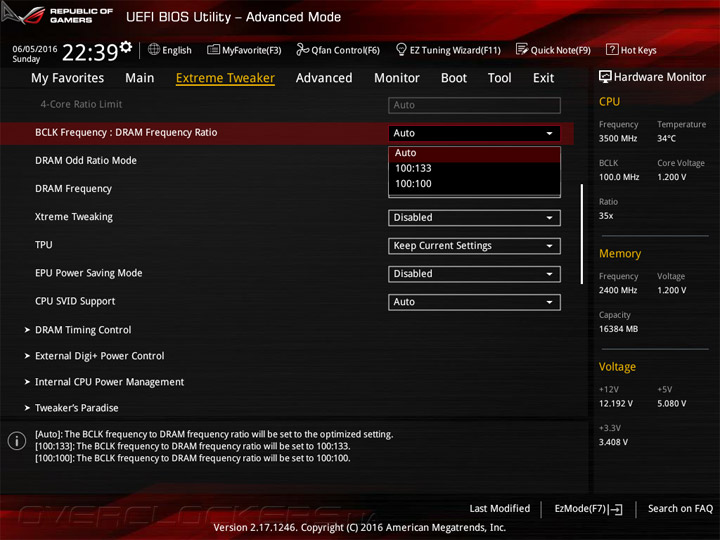Open the MyFavorite(F3) icon
720x540 pixels.
(213, 50)
